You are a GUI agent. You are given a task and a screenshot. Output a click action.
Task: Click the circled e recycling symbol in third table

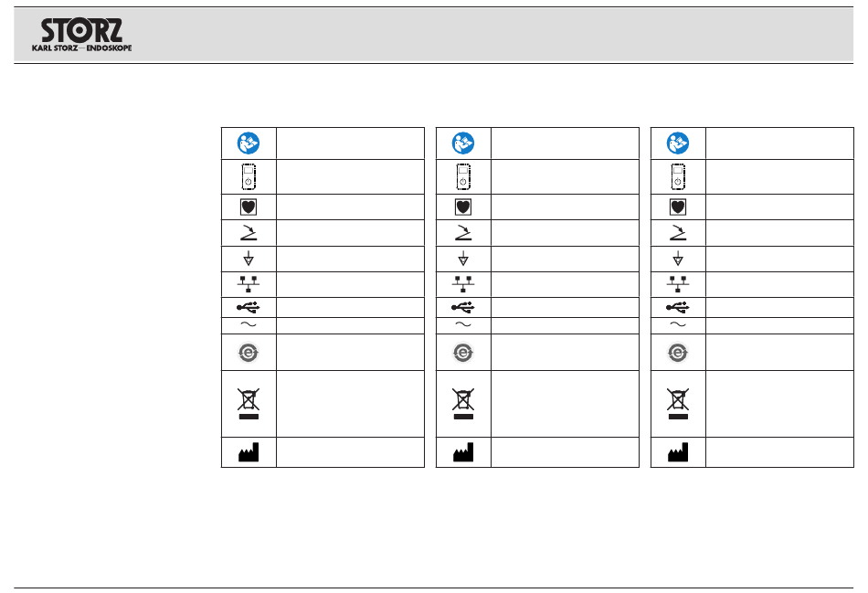678,353
